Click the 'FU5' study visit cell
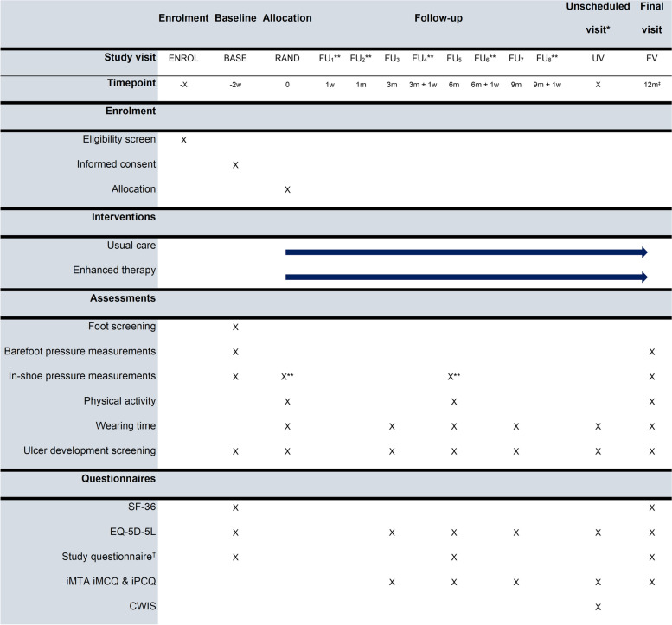The height and width of the screenshot is (625, 672). (454, 58)
